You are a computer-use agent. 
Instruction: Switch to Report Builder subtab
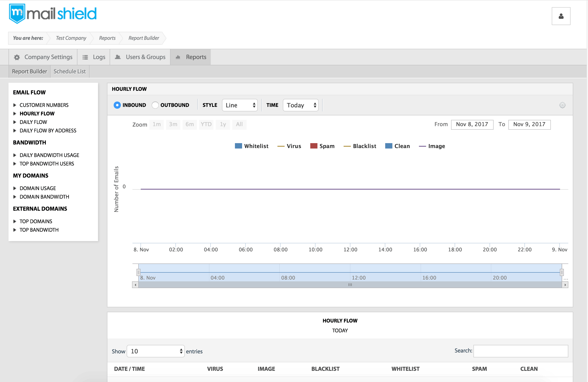click(x=29, y=71)
